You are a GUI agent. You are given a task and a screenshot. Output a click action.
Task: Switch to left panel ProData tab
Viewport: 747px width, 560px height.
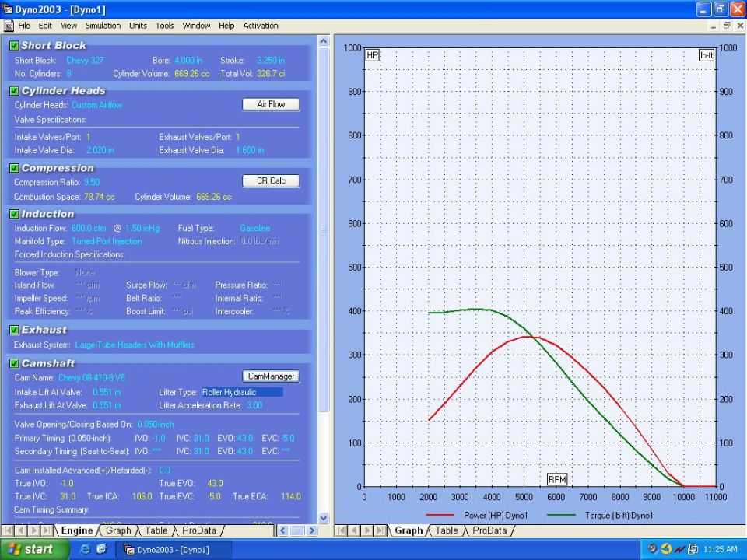tap(198, 530)
